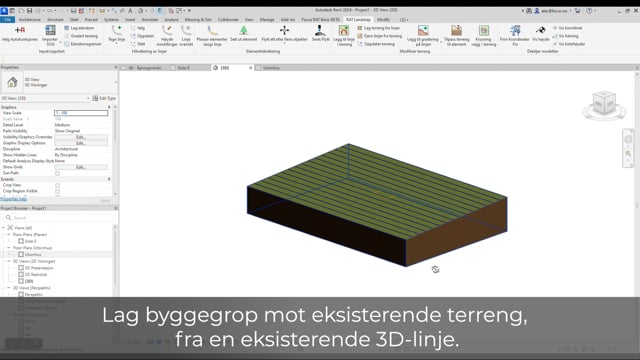This screenshot has height=360, width=640.
Task: Collapse the Floor Plans (Planer) node
Action: pos(9,235)
